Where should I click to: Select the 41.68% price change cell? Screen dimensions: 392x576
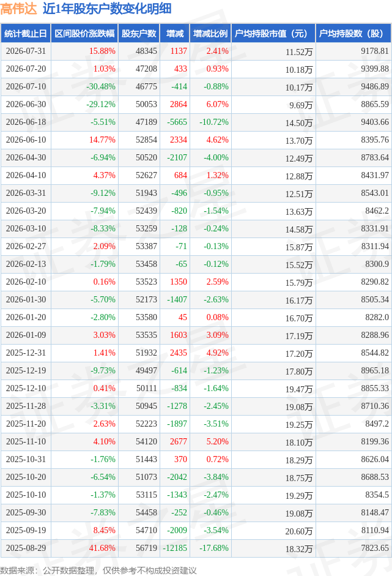(102, 548)
